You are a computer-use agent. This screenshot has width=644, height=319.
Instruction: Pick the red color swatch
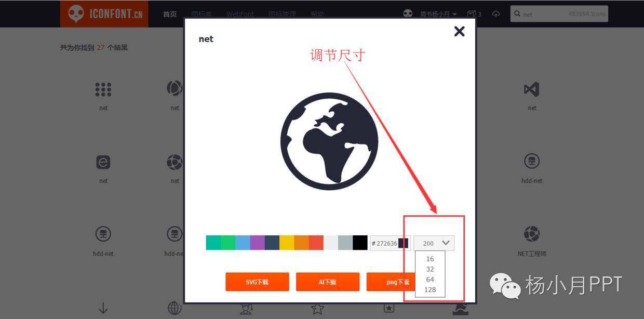(x=316, y=243)
